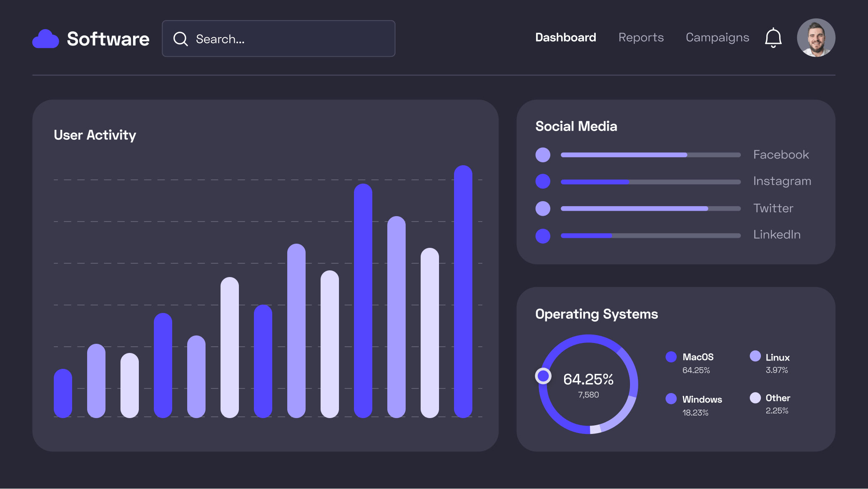Click the Instagram label link

[x=782, y=181]
